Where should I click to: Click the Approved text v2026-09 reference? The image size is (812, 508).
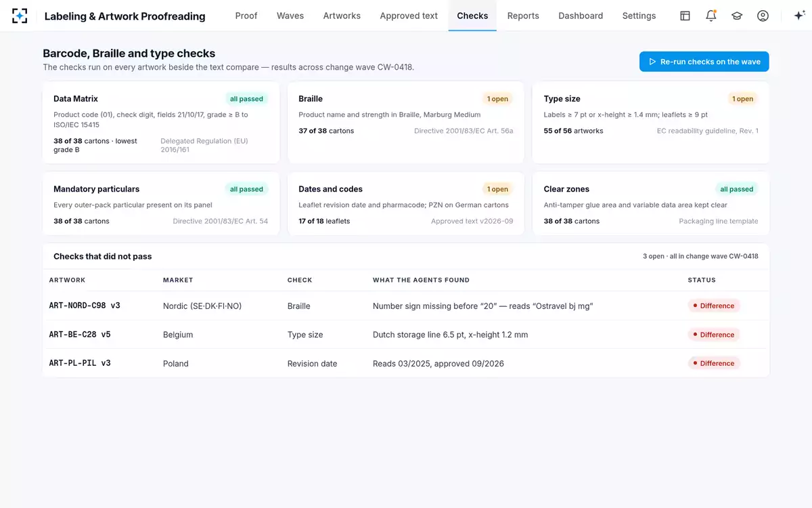tap(472, 221)
